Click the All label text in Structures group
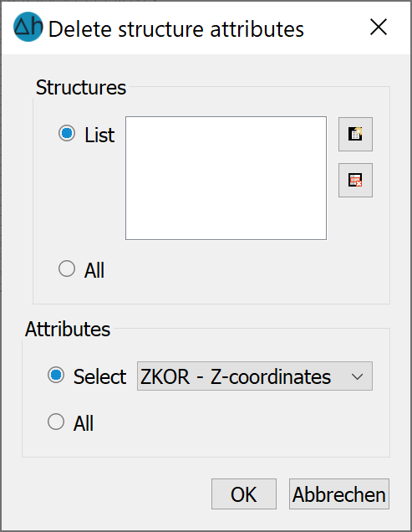412x532 pixels. pos(94,270)
